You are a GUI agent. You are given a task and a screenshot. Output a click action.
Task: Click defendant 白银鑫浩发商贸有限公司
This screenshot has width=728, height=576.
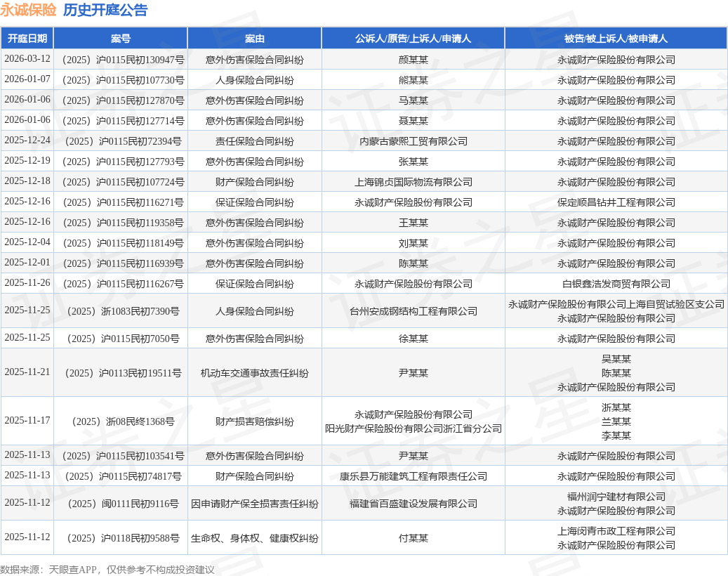coord(616,284)
